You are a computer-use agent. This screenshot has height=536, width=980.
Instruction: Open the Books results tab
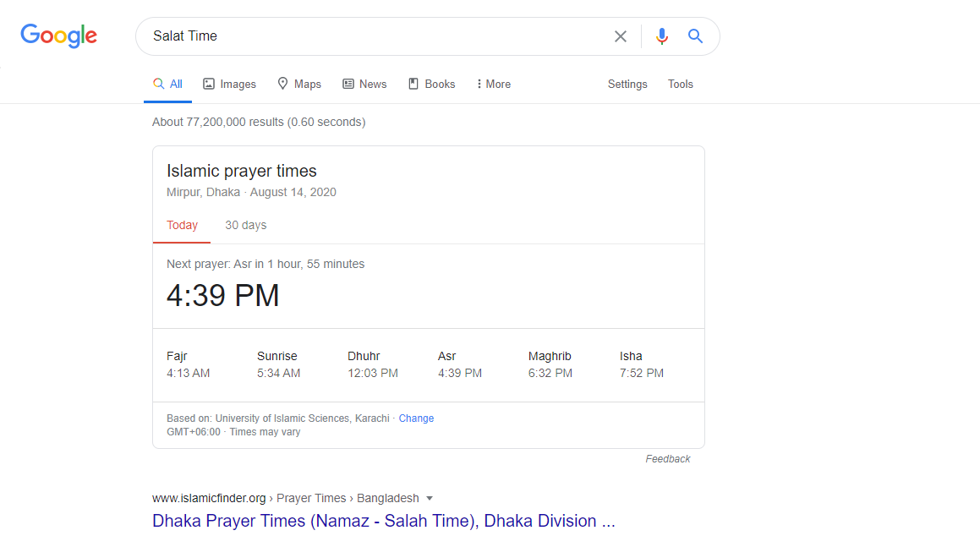tap(431, 85)
